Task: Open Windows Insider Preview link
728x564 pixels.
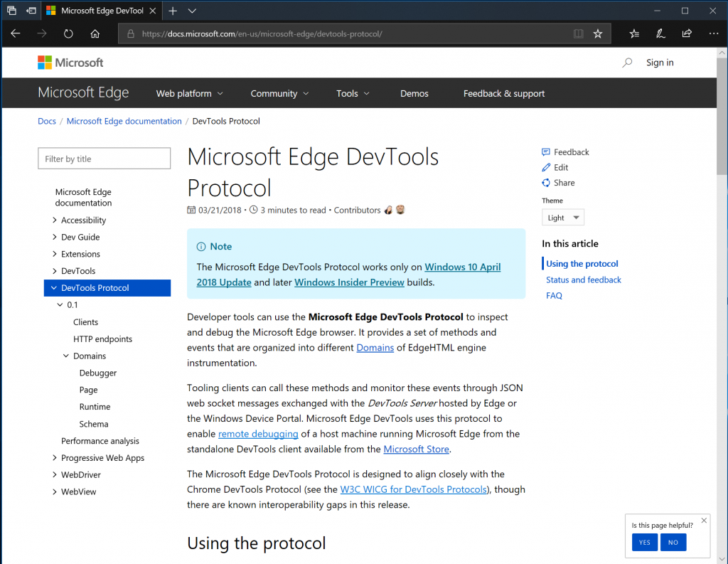Action: click(349, 282)
